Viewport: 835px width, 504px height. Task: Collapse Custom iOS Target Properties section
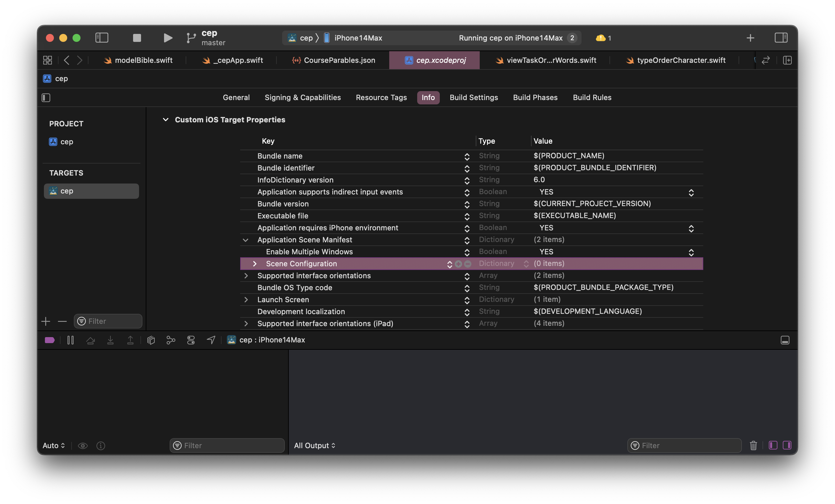click(166, 120)
